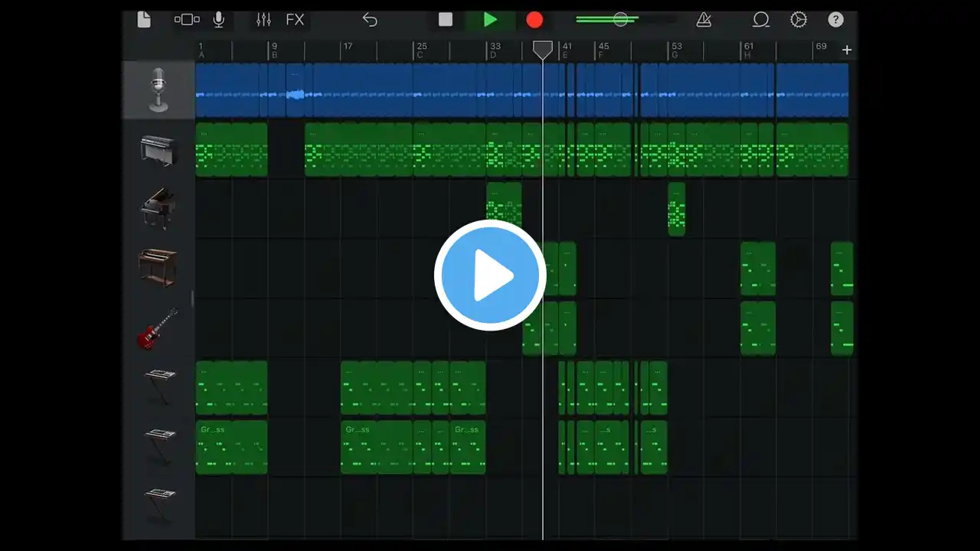Adjust the master volume slider
980x551 pixels.
pyautogui.click(x=621, y=20)
